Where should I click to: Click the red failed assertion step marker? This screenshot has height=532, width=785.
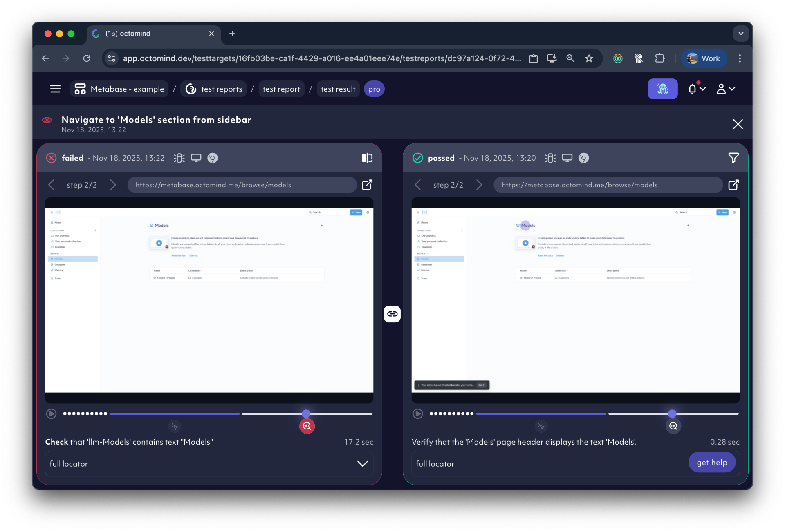point(307,426)
